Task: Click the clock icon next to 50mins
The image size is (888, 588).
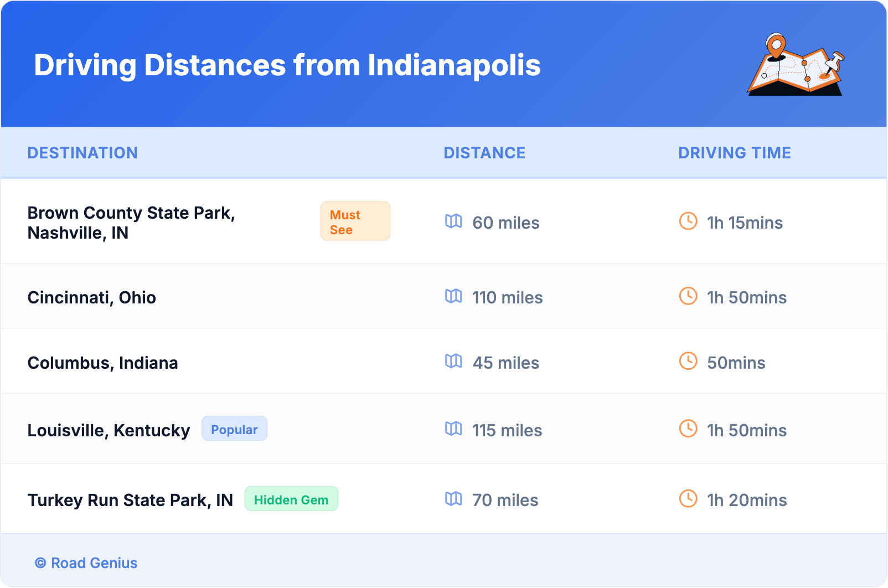Action: [x=688, y=362]
